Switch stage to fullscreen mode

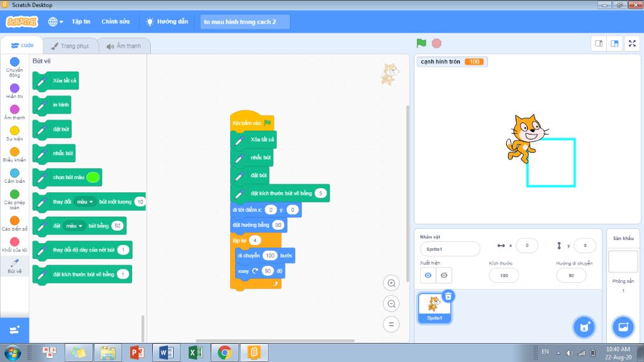(x=632, y=43)
